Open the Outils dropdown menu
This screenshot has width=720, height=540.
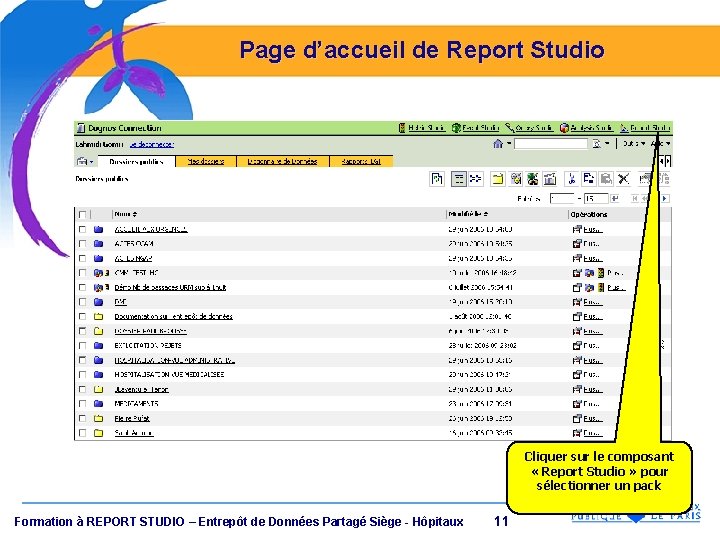634,144
